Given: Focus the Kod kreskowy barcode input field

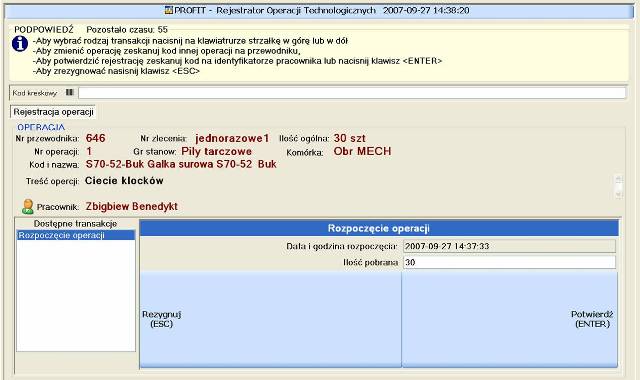Looking at the screenshot, I should tap(352, 93).
